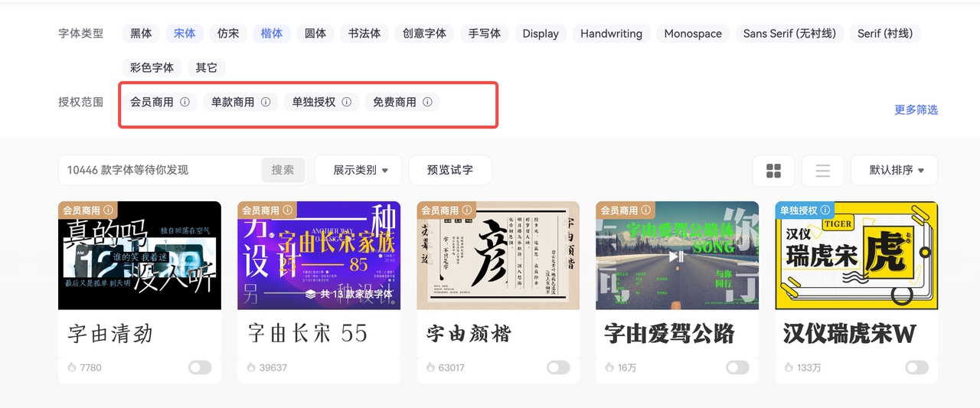Click info icon on 汉仪瑞虎宋 单独授权 badge
The height and width of the screenshot is (408, 980).
(x=825, y=210)
